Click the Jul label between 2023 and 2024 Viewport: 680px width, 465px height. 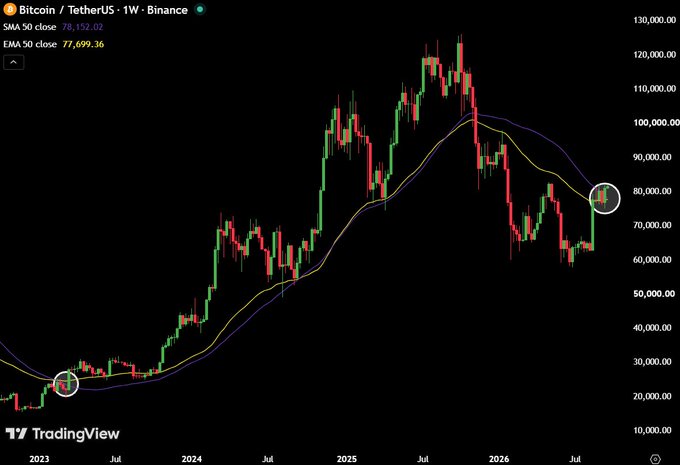tap(115, 459)
